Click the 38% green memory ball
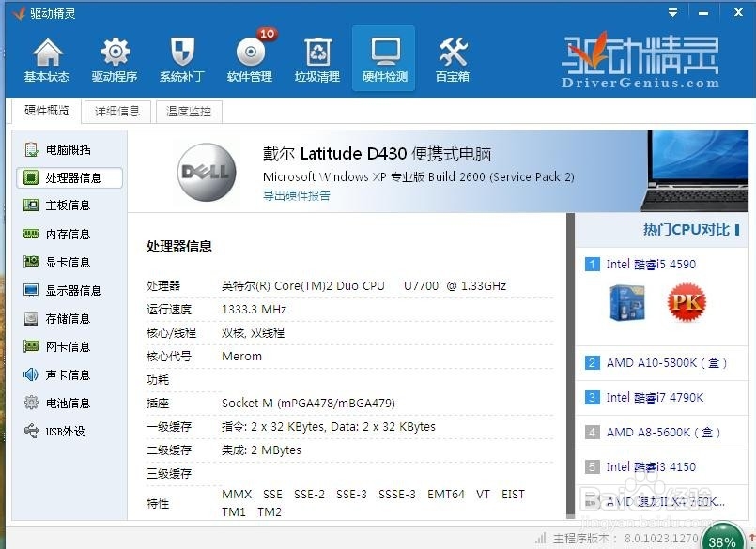 [721, 539]
